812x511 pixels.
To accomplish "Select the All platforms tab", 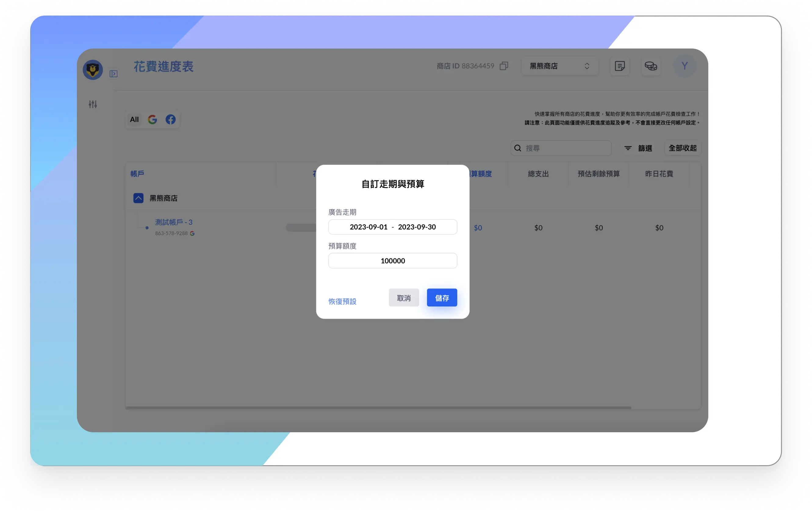I will click(134, 119).
